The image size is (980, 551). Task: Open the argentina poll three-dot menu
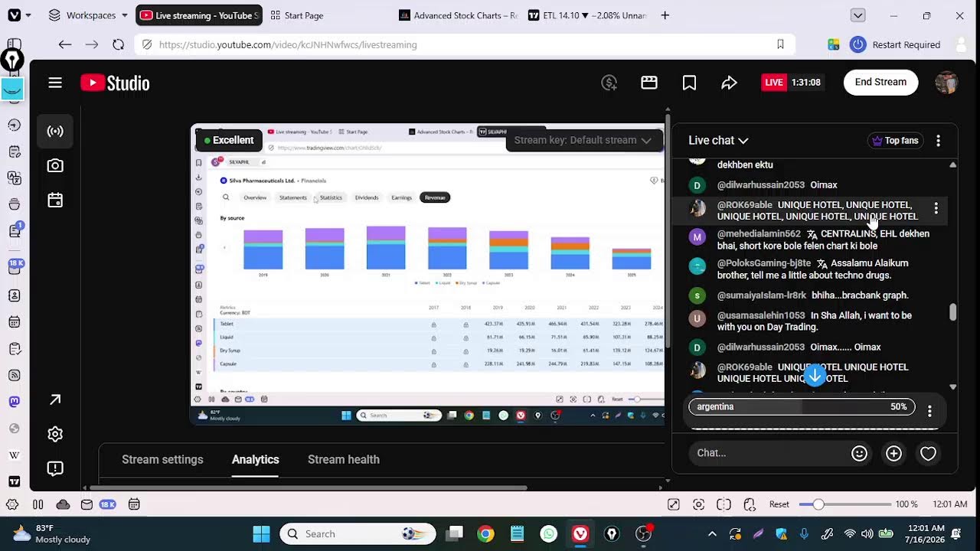(929, 411)
